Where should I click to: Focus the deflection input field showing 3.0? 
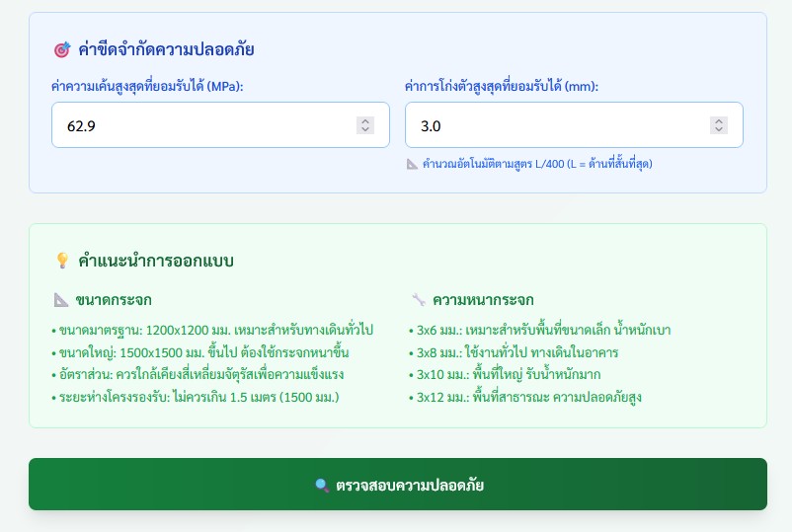point(553,125)
